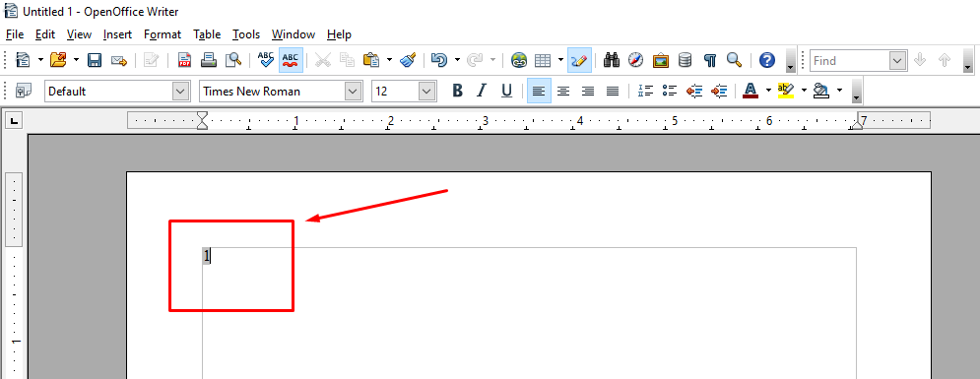The width and height of the screenshot is (980, 379).
Task: Click the New document icon
Action: tap(23, 60)
